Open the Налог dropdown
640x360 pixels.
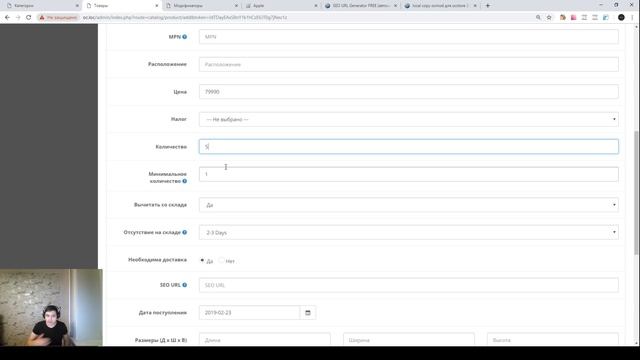click(409, 119)
